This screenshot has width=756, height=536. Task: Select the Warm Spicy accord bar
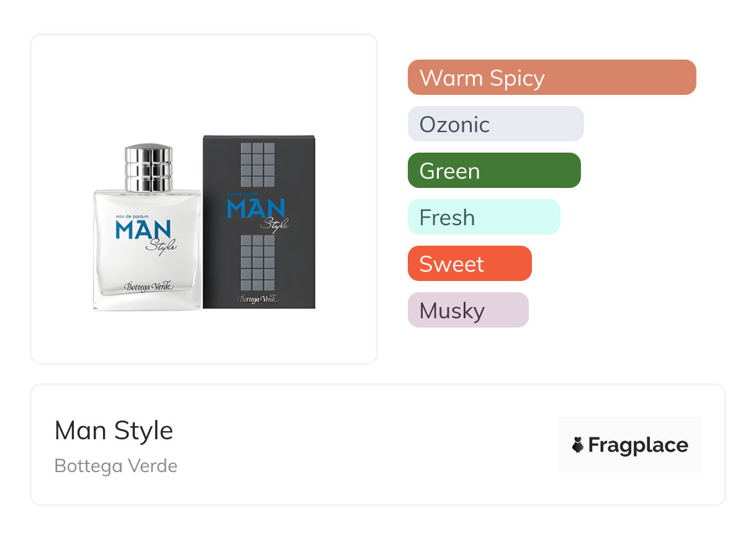551,78
